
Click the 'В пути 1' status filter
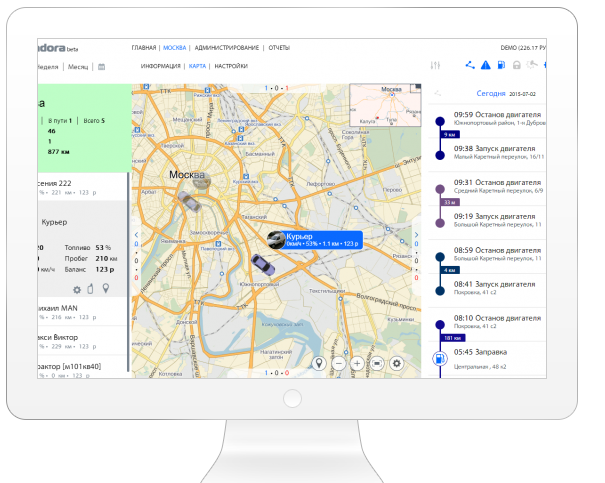[x=60, y=121]
